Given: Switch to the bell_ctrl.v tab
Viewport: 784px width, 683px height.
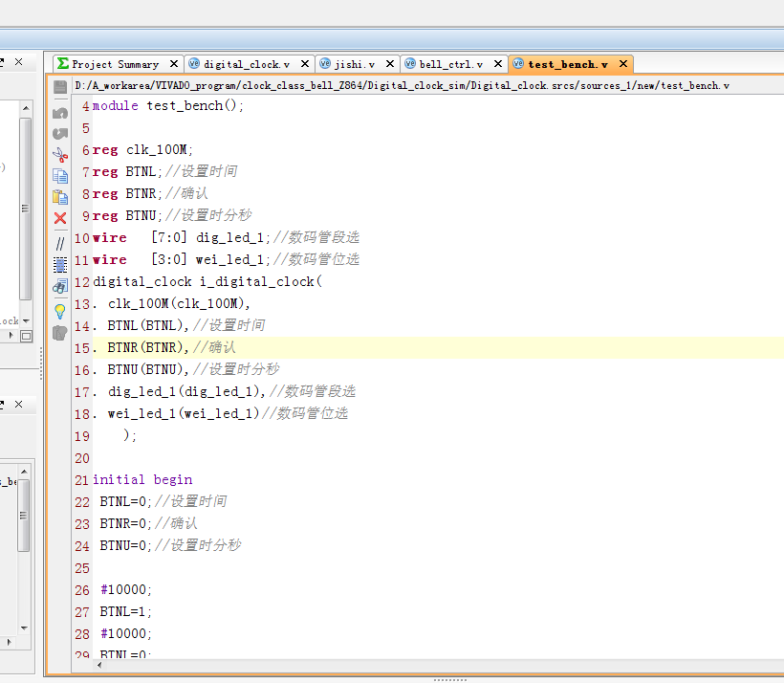Looking at the screenshot, I should tap(450, 64).
